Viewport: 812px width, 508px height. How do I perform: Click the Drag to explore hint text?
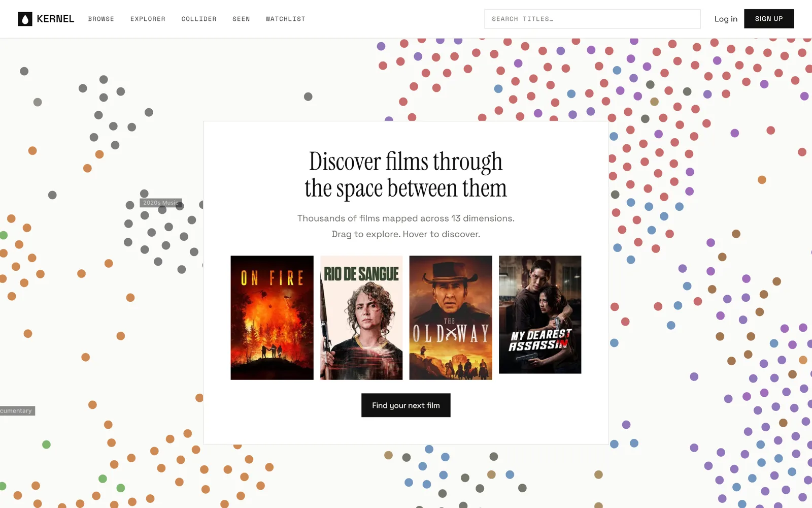(406, 234)
